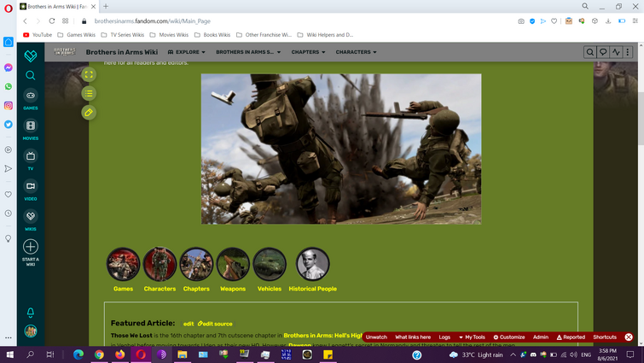Open user avatar profile menu
The height and width of the screenshot is (363, 644).
click(x=31, y=331)
